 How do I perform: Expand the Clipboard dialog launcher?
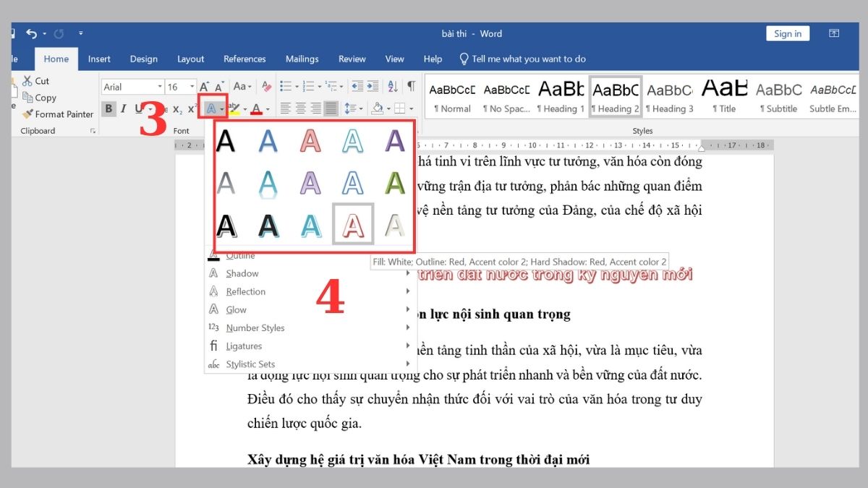(x=93, y=131)
